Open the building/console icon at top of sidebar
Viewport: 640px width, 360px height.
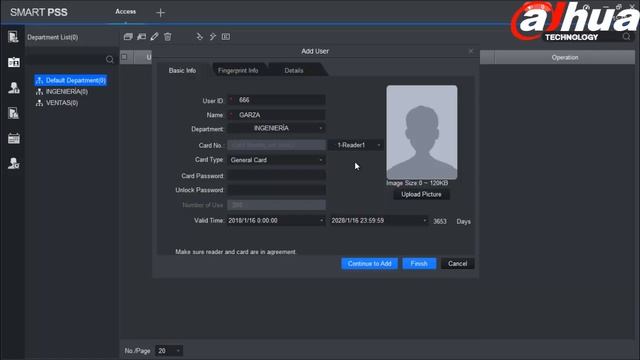click(x=13, y=37)
